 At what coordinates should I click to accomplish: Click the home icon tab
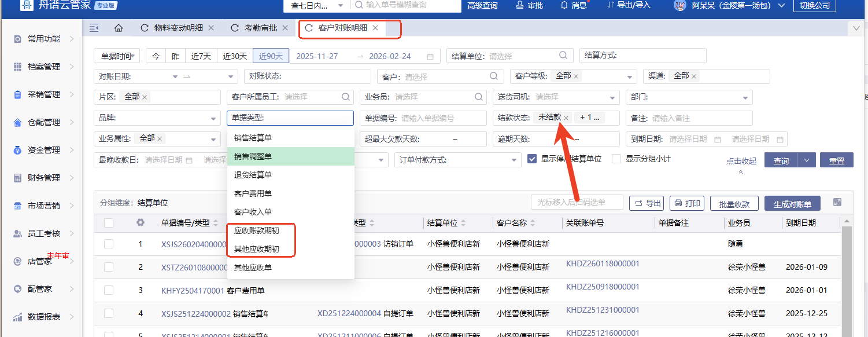click(x=119, y=28)
